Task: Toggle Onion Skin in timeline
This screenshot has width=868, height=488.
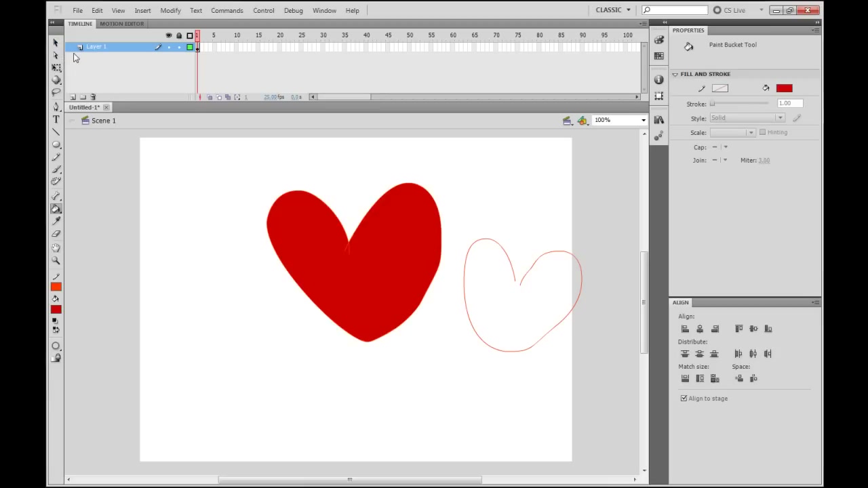Action: coord(210,98)
